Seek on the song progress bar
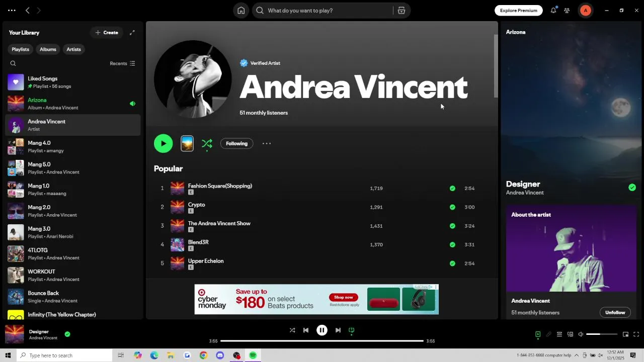 tap(322, 341)
